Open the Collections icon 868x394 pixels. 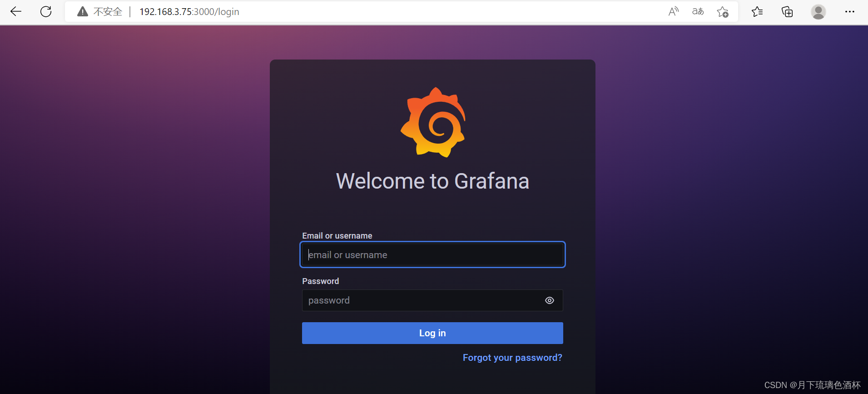[x=787, y=11]
